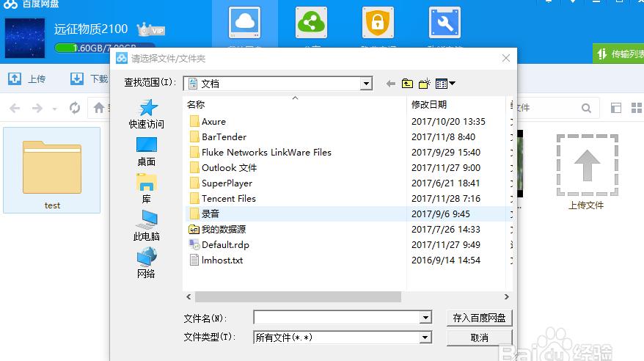Go to home folder icon

[99, 108]
